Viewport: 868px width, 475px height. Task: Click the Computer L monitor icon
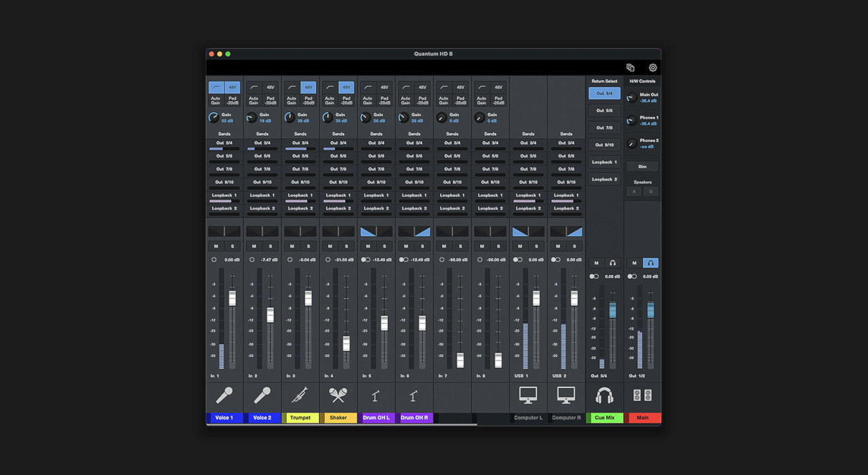[528, 395]
